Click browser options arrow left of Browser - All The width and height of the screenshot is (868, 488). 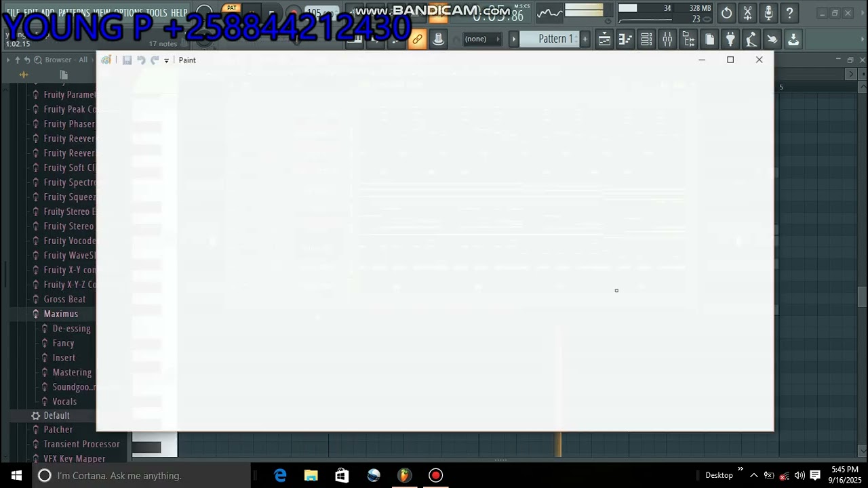8,60
